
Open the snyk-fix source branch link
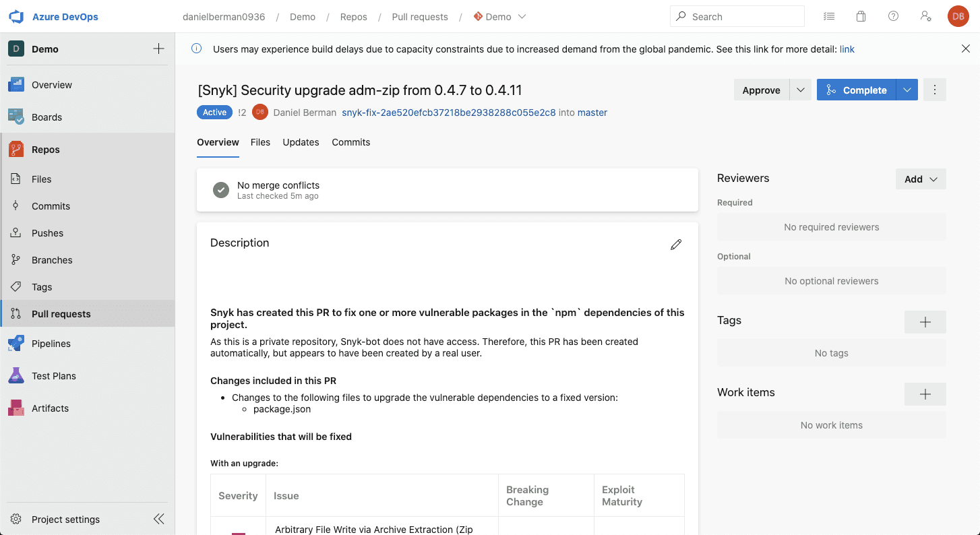[449, 113]
